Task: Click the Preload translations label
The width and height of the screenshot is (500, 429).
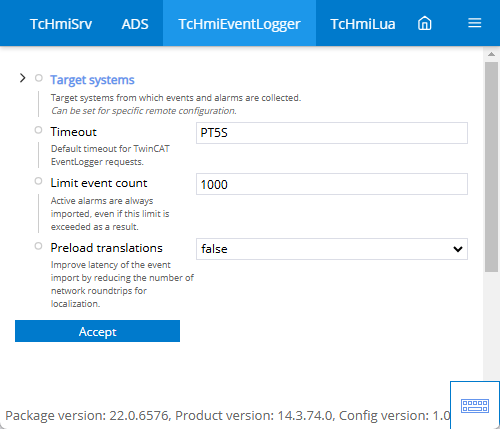Action: (106, 248)
